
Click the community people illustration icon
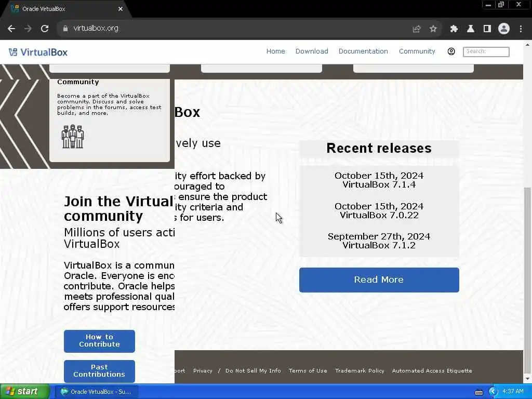(73, 137)
